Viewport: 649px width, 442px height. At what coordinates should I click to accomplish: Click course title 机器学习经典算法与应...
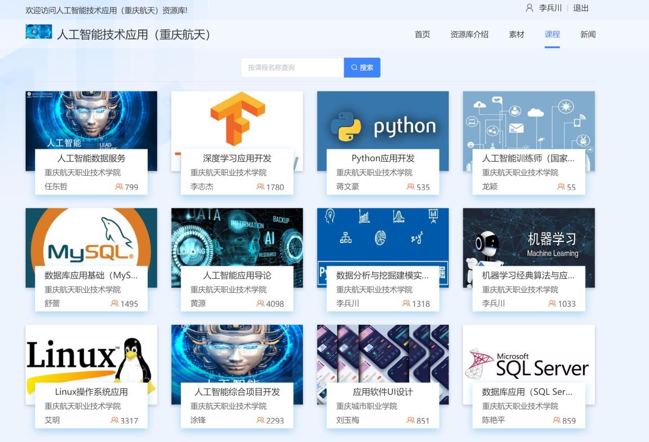click(x=528, y=275)
